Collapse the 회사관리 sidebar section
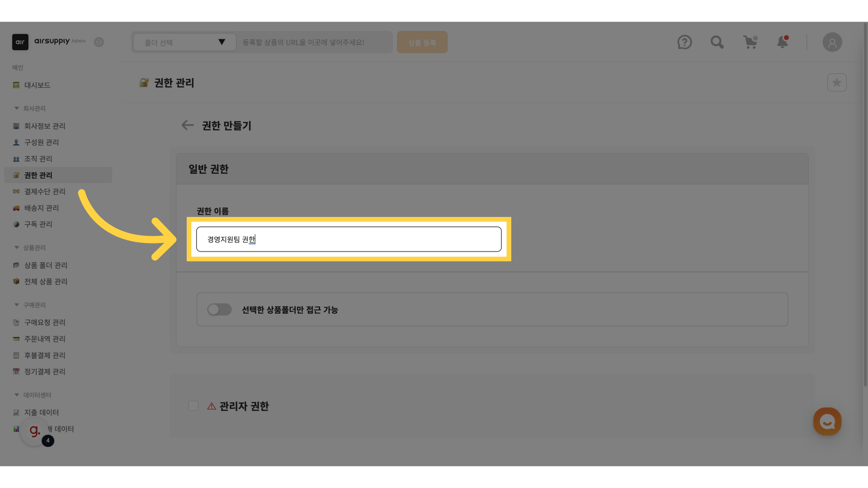This screenshot has height=488, width=868. tap(17, 108)
